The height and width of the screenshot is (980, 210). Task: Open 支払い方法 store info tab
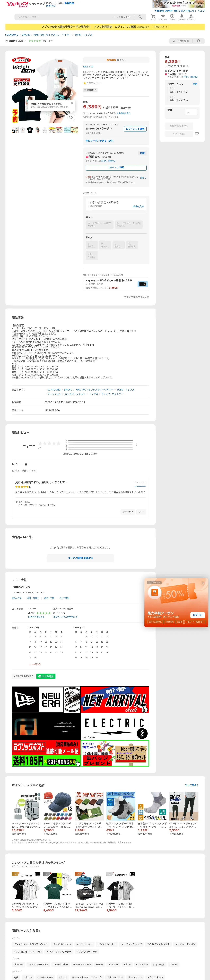[17, 598]
